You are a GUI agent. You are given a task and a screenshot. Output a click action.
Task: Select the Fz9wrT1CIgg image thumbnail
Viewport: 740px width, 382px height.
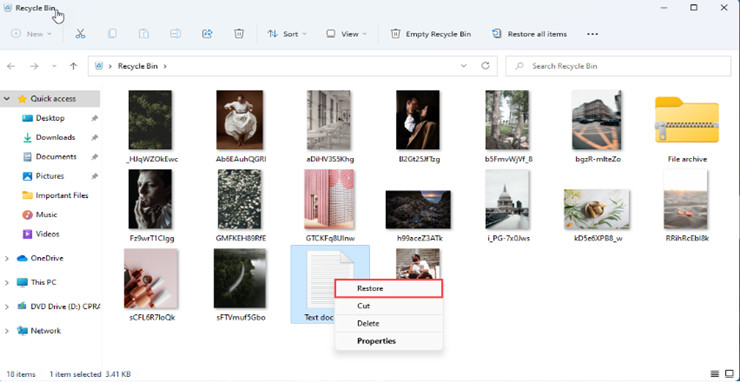pyautogui.click(x=150, y=199)
